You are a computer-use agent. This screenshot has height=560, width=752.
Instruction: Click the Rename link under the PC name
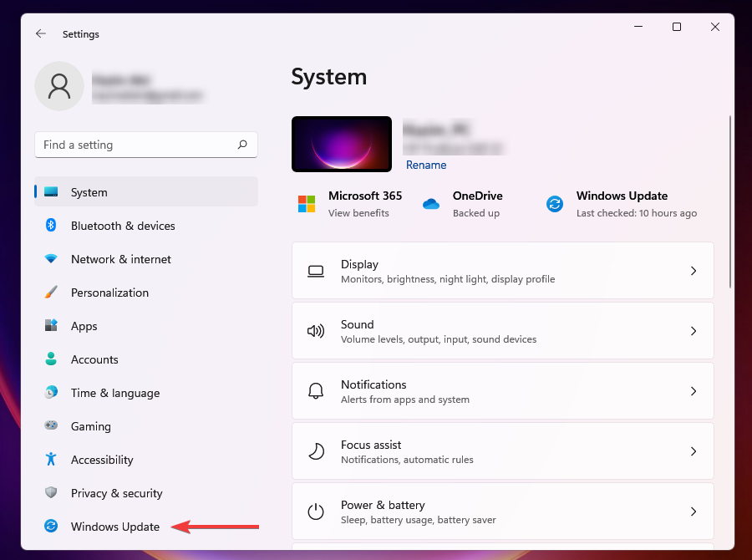point(426,165)
